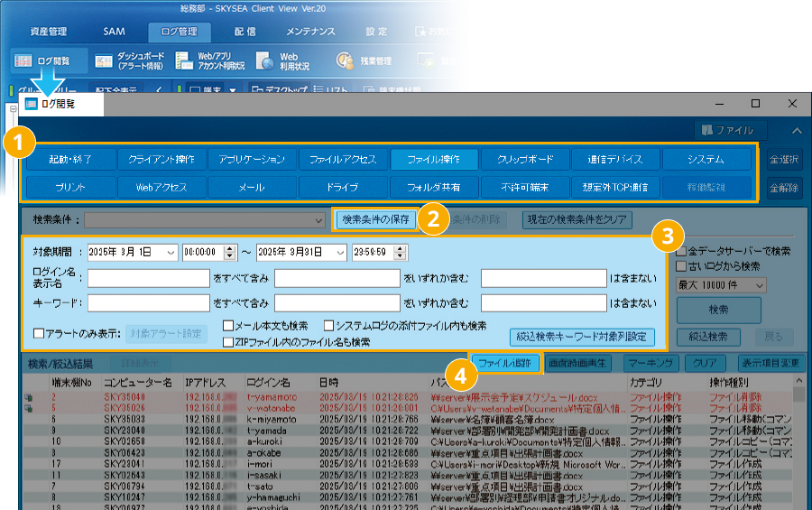Image resolution: width=812 pixels, height=510 pixels.
Task: Enable メール本文も検索 checkbox
Action: [228, 326]
